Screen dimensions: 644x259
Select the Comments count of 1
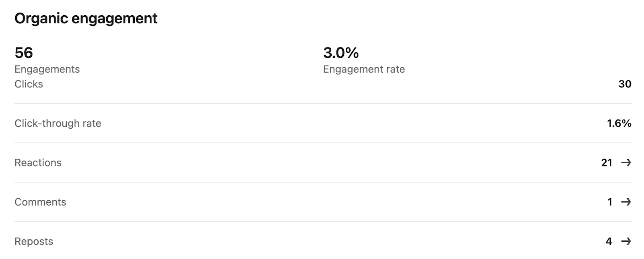click(x=610, y=202)
